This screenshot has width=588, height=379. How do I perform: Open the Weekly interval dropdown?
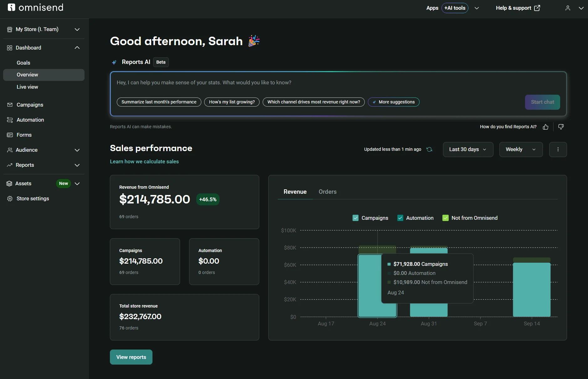521,150
